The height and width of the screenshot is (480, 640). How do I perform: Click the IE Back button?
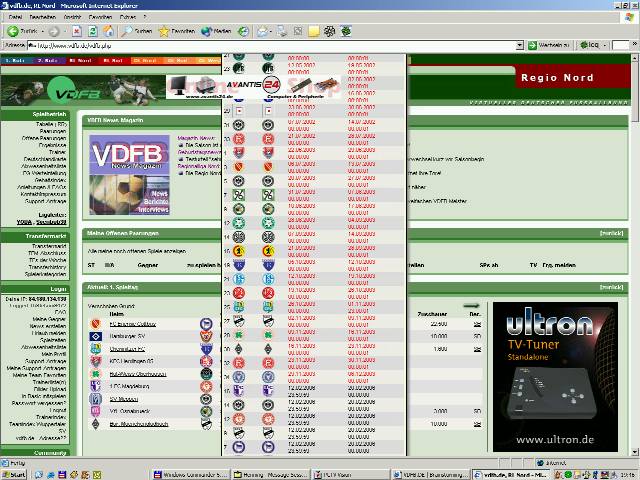click(x=22, y=31)
